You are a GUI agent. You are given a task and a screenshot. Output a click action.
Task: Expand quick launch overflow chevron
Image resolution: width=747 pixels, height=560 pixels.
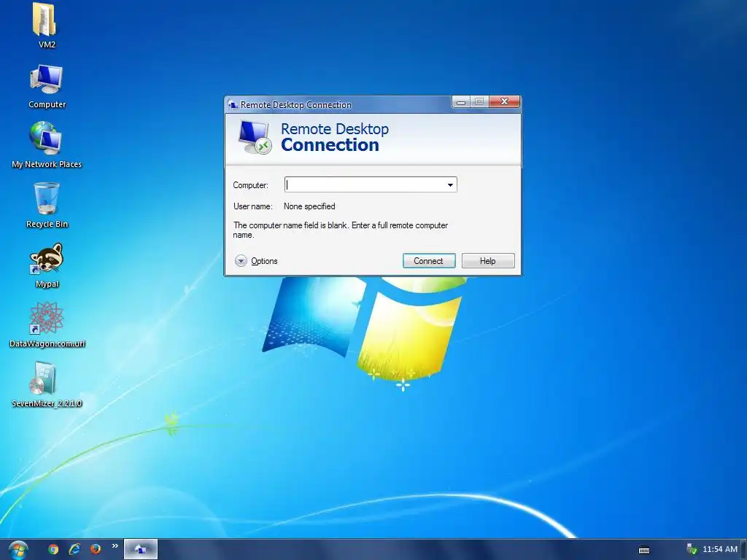(115, 545)
